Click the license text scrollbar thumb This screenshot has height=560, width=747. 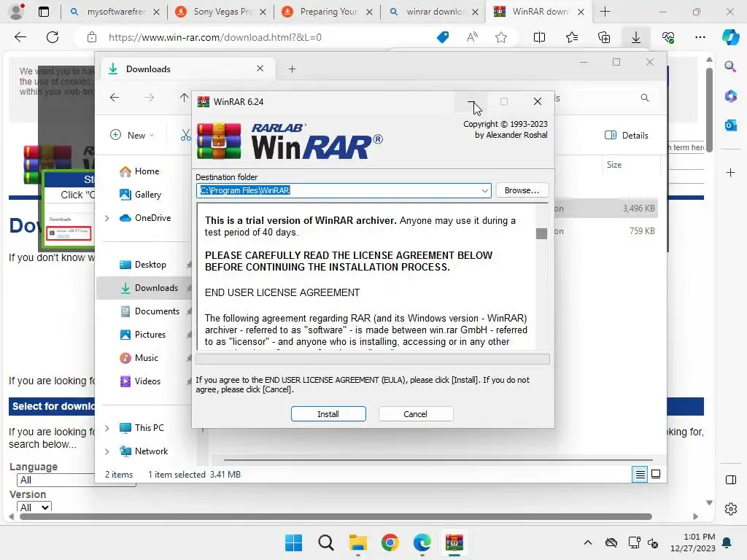[541, 233]
